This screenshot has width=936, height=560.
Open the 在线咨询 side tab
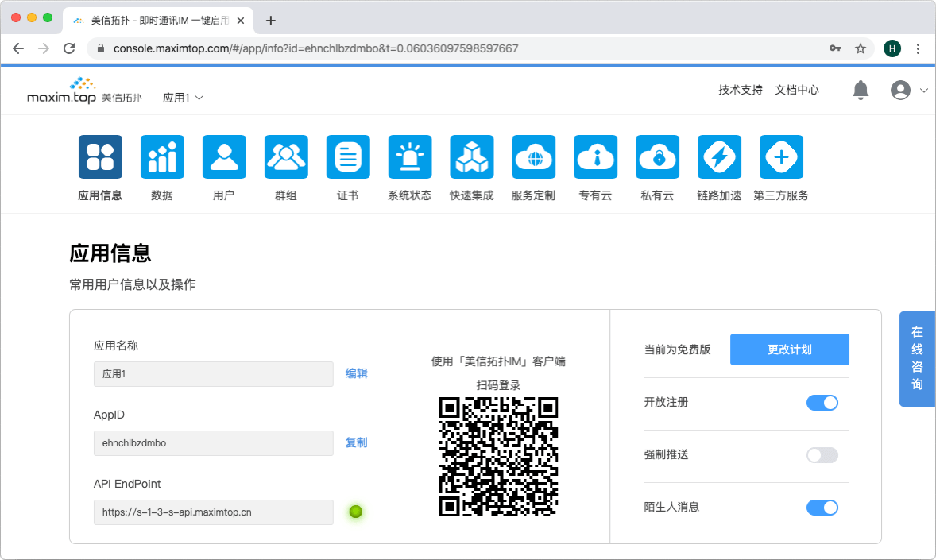point(917,358)
